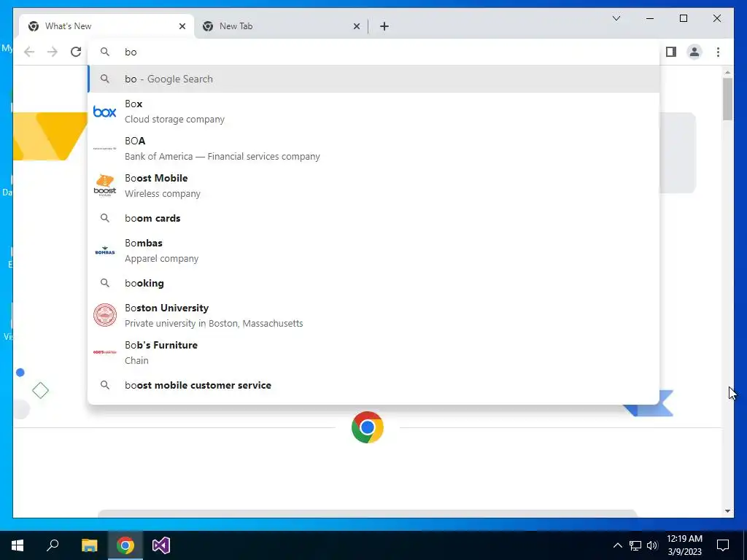Reload the current page

pos(76,52)
